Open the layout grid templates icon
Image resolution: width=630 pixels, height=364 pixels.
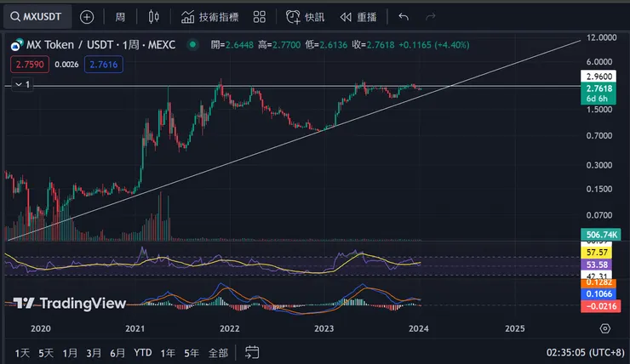click(260, 17)
